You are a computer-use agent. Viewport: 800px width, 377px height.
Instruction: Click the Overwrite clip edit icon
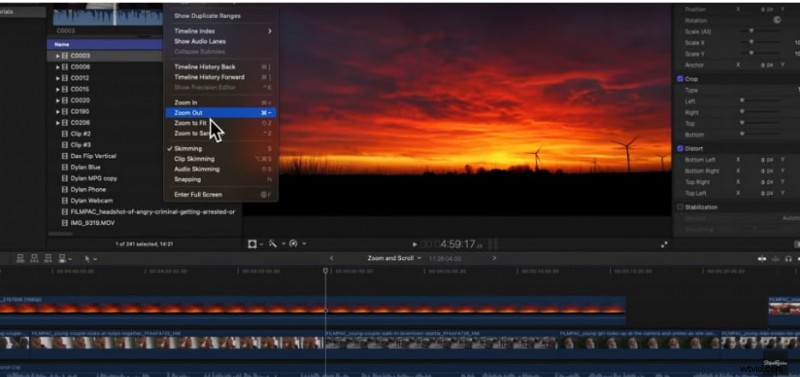pyautogui.click(x=63, y=259)
